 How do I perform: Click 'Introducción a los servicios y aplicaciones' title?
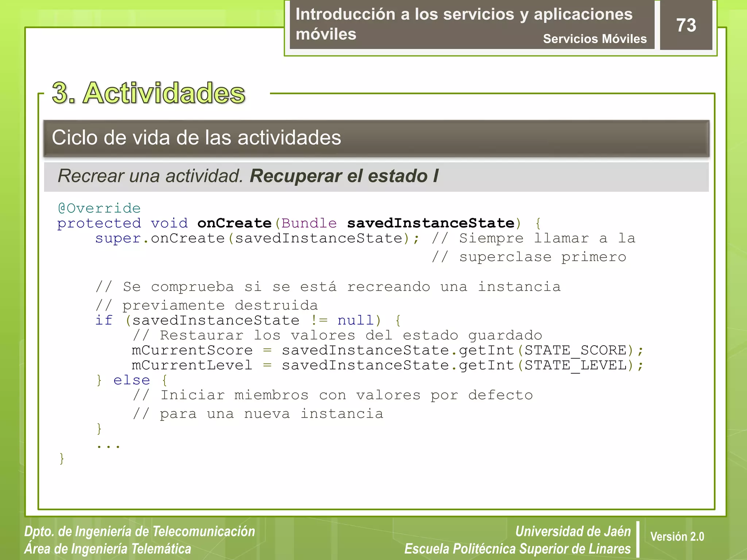coord(464,24)
